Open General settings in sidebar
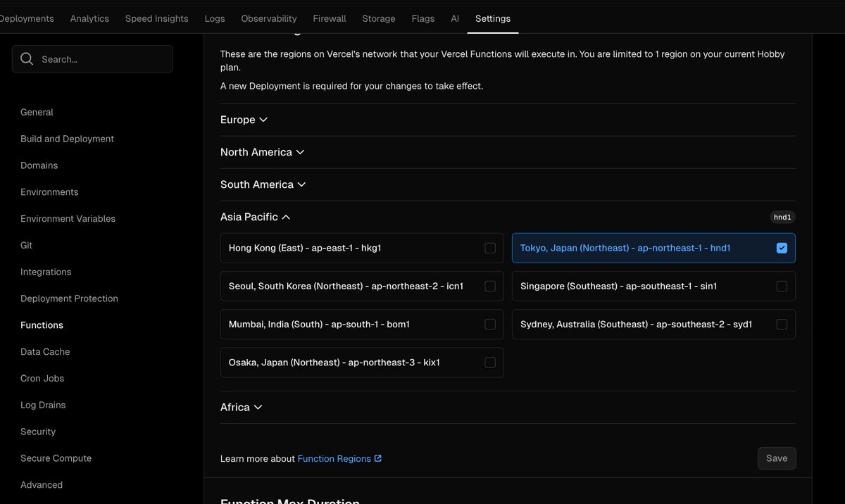The width and height of the screenshot is (845, 504). [37, 112]
